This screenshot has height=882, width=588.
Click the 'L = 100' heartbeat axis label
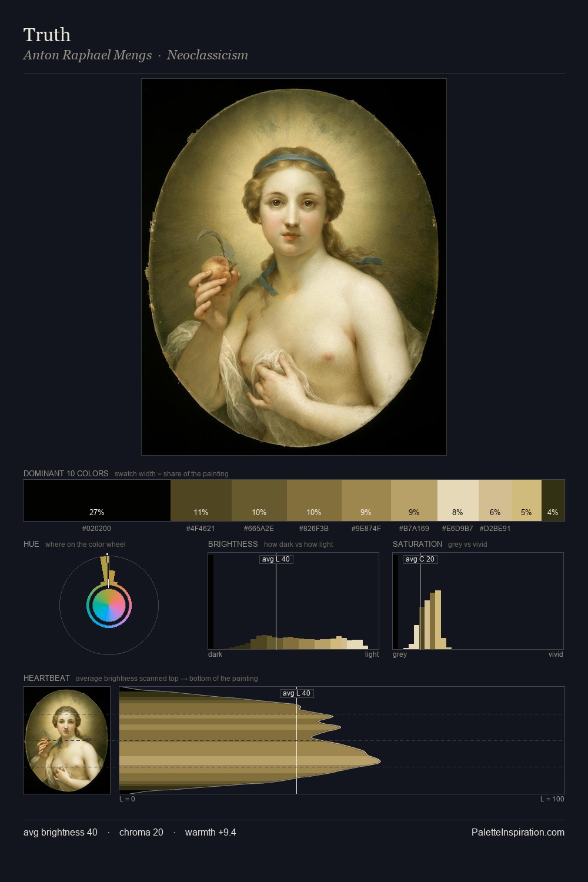coord(552,799)
